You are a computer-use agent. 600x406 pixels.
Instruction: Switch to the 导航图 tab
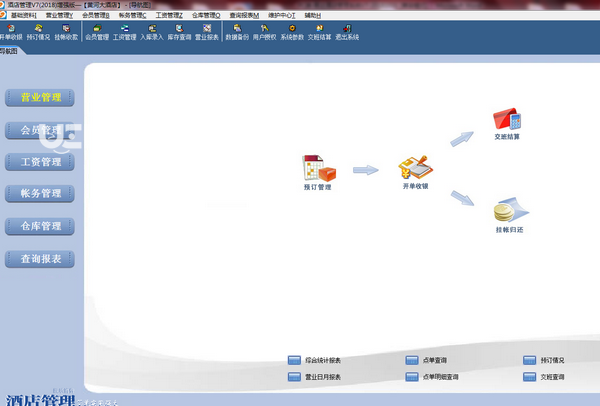click(10, 51)
